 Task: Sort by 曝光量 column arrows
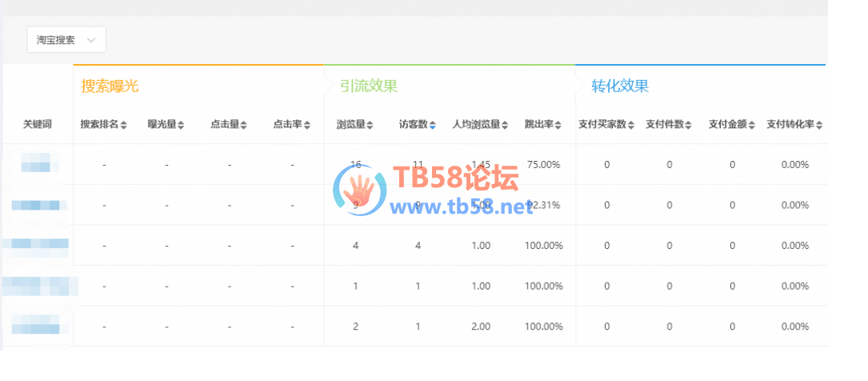(x=181, y=125)
